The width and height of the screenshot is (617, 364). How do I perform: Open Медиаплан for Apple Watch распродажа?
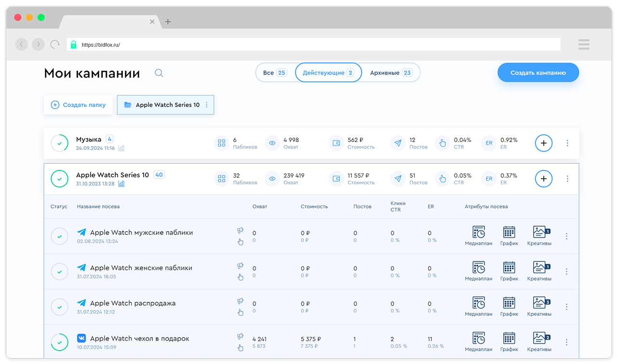(479, 306)
